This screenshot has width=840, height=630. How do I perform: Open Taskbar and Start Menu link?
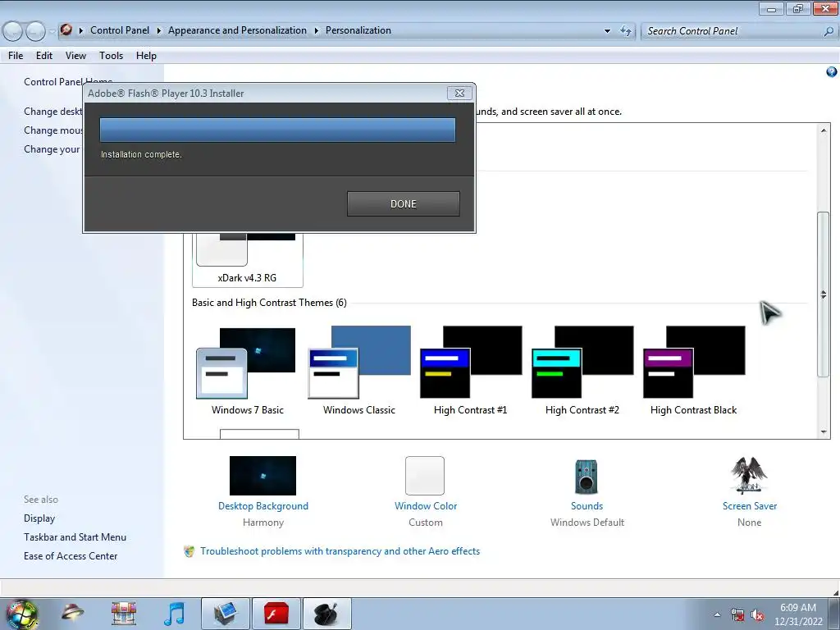click(75, 536)
